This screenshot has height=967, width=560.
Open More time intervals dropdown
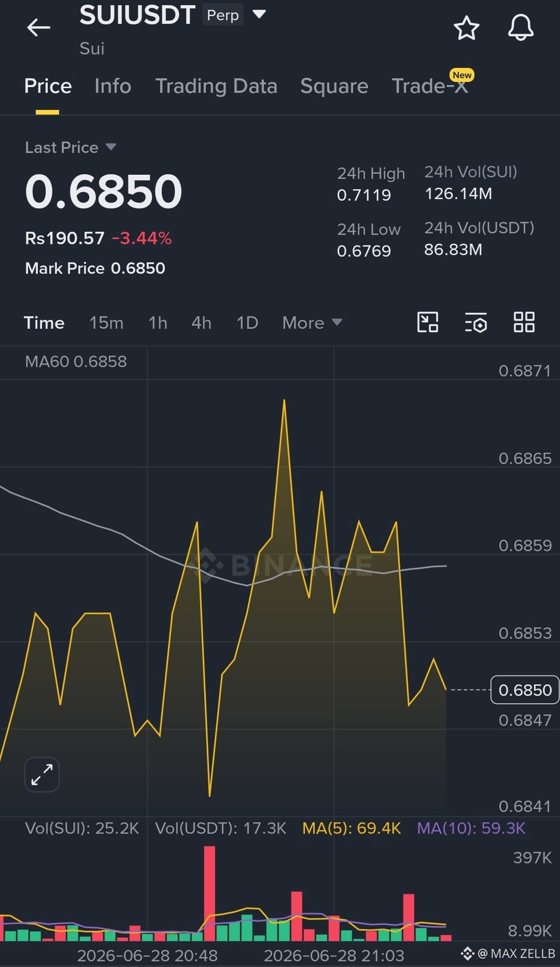click(312, 323)
